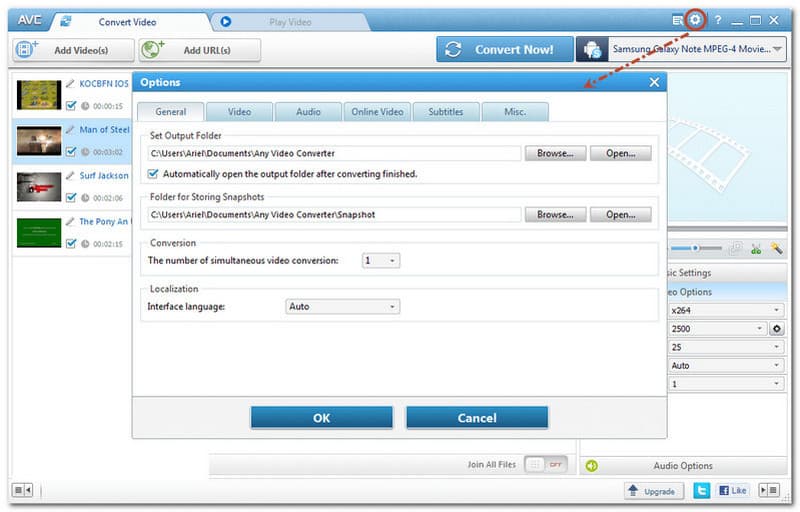Toggle right panel icon at bottom-right corner
800x512 pixels.
768,490
